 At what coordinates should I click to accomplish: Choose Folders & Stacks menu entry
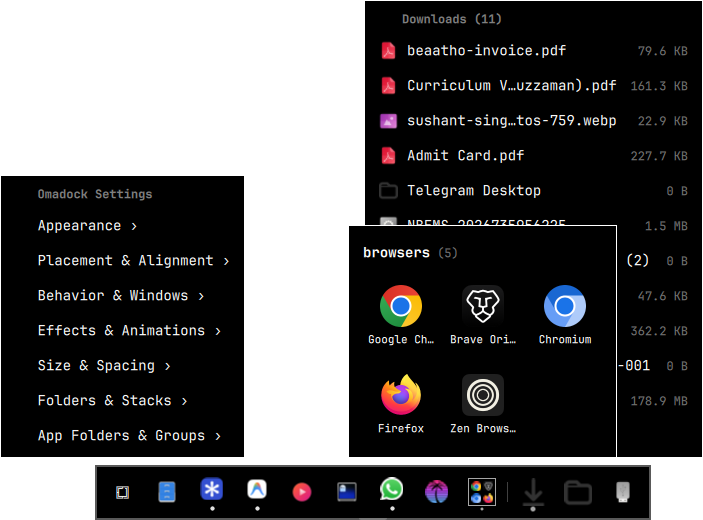click(122, 400)
